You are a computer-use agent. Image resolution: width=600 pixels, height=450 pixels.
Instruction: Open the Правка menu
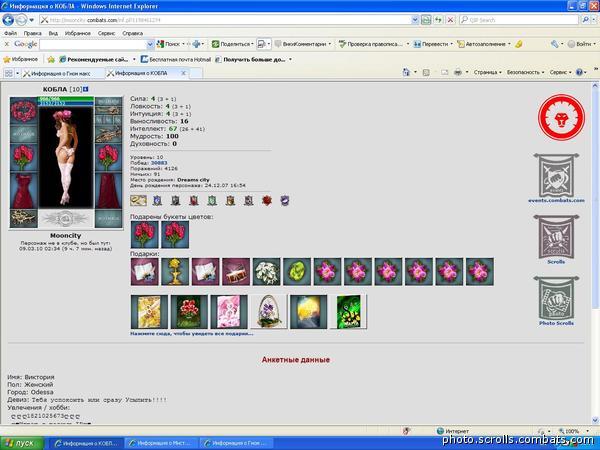33,33
